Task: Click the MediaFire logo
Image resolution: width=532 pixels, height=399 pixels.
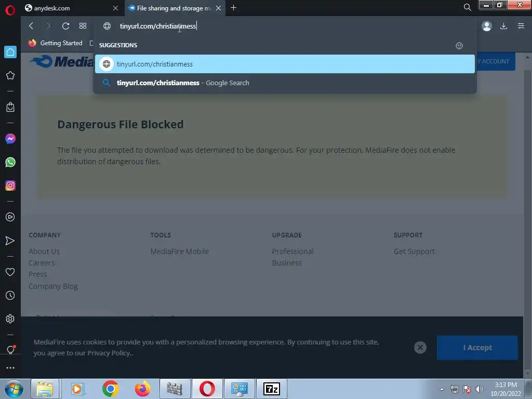Action: pos(61,62)
